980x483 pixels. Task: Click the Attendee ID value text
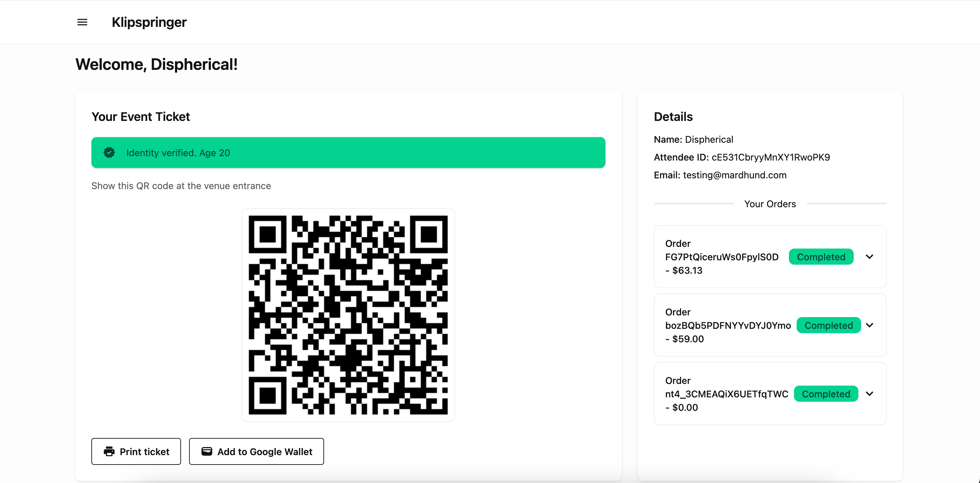(x=770, y=157)
